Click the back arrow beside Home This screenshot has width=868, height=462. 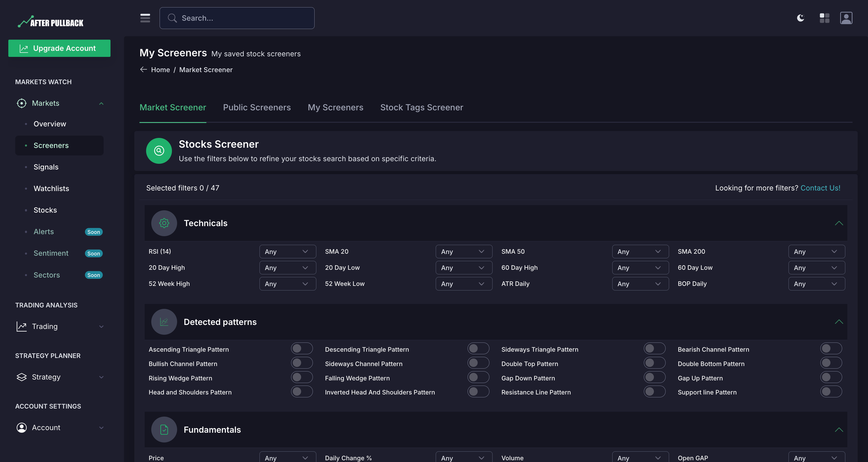144,70
